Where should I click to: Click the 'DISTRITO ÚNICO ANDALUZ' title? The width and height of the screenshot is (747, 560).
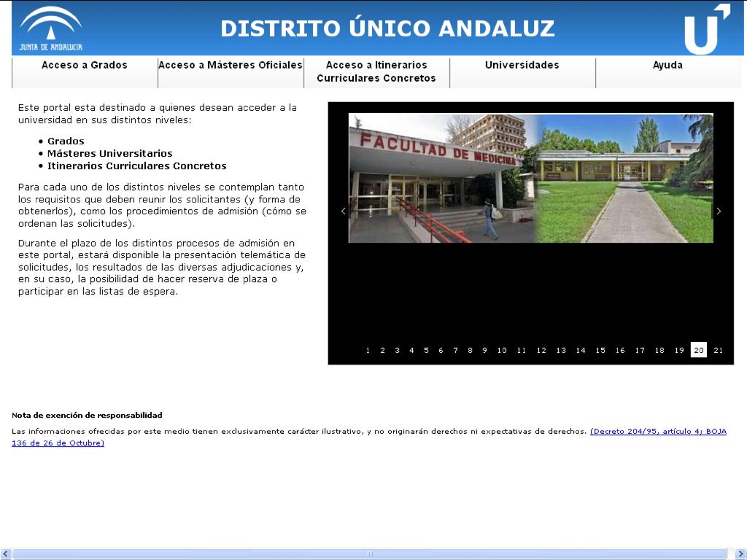tap(388, 28)
